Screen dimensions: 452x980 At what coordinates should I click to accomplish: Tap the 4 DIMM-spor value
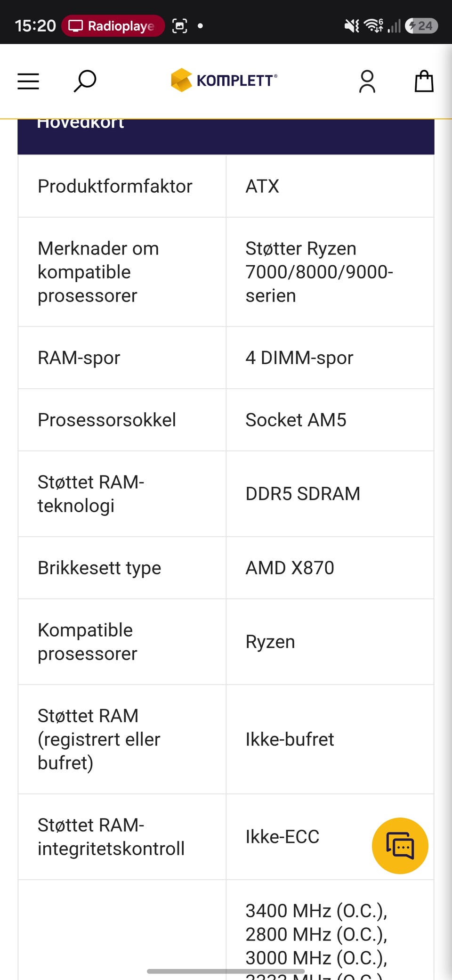coord(299,358)
